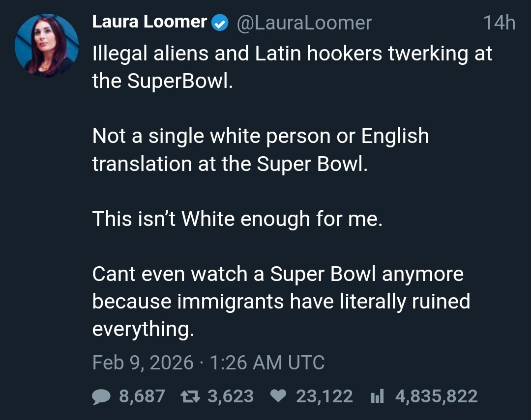Click the reply speech bubble icon

pos(101,396)
